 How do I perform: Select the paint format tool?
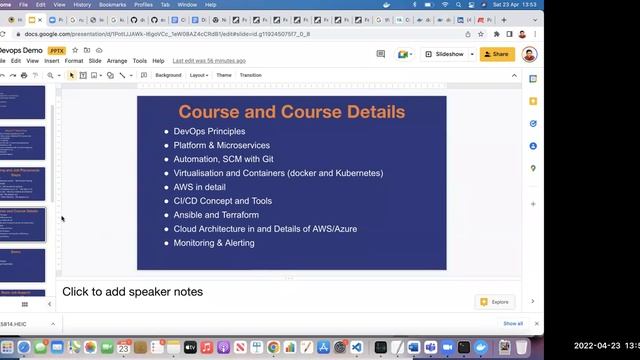(x=35, y=76)
